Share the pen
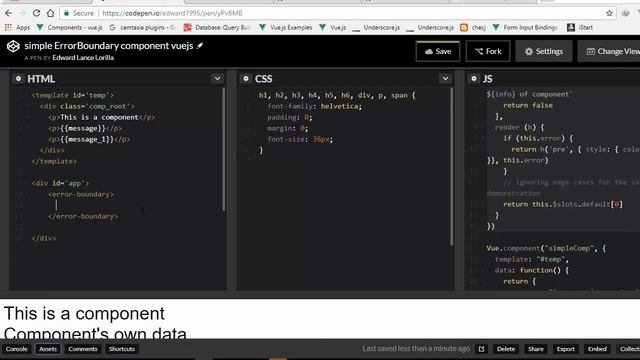640x360 pixels. 536,349
